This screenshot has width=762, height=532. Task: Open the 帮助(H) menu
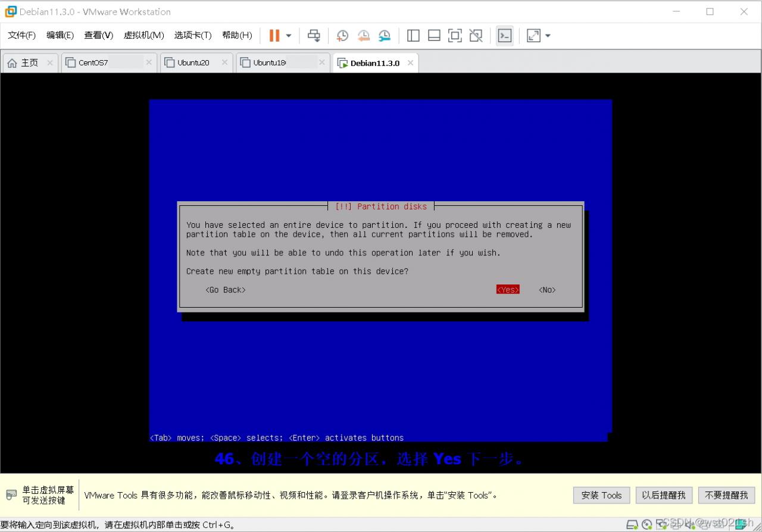click(237, 35)
